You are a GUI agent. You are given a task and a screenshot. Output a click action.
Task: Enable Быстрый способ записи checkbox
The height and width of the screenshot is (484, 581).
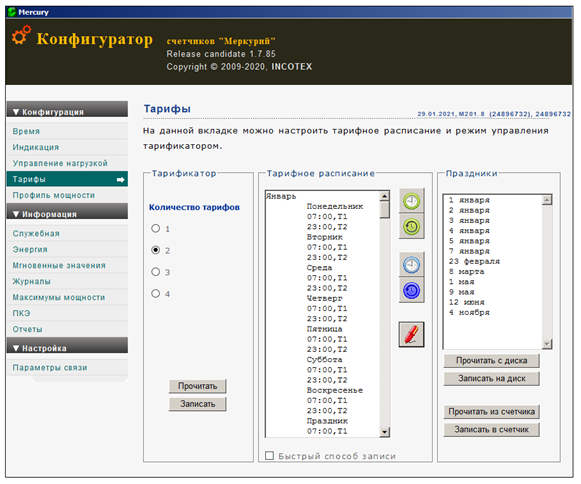(270, 455)
